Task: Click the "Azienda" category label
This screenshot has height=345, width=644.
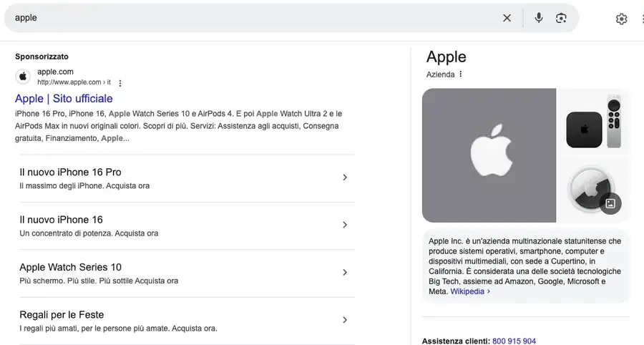Action: tap(440, 74)
